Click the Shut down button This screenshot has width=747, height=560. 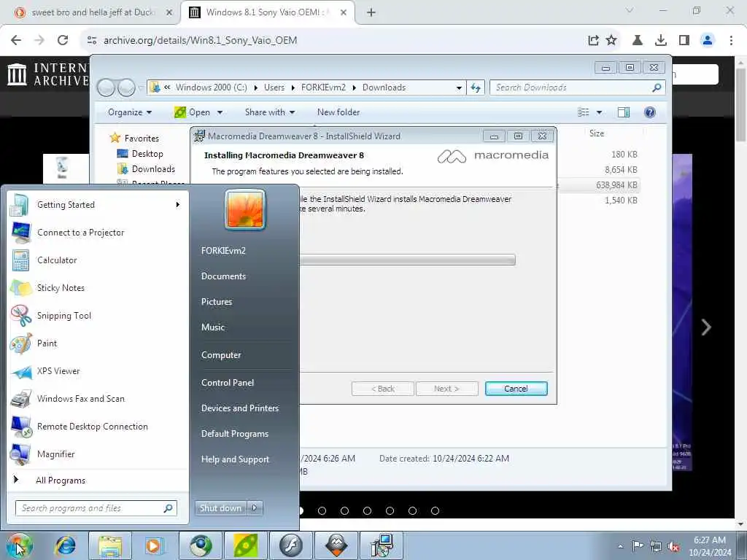click(221, 508)
